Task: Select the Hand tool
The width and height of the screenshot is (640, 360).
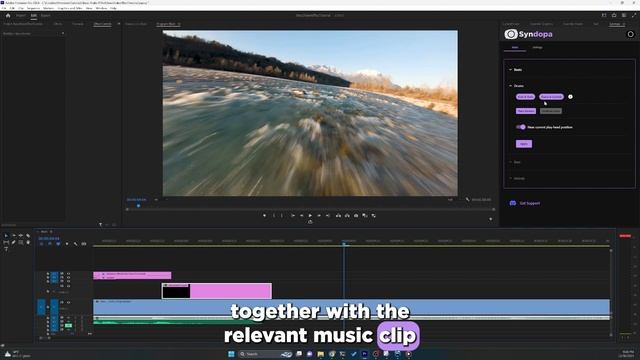Action: click(x=28, y=242)
